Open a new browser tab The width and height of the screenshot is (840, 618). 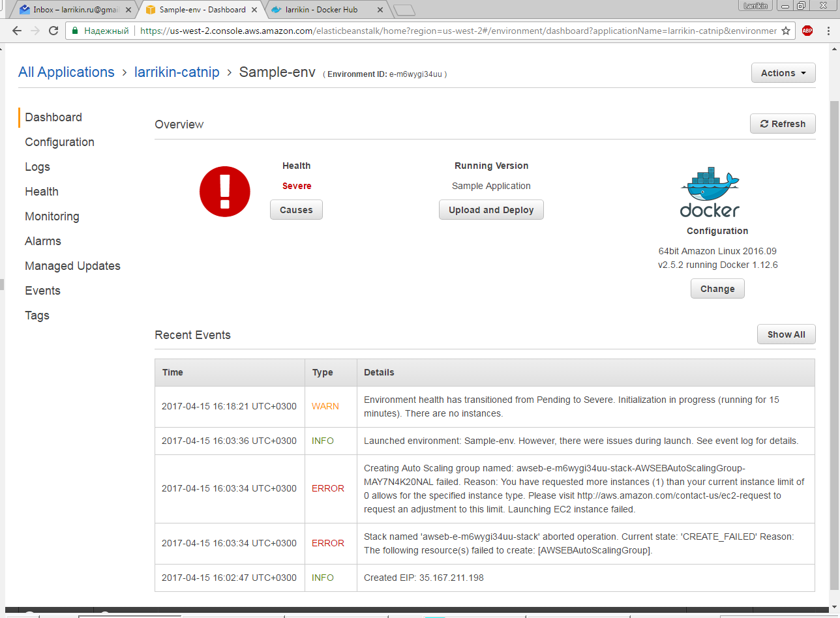[x=404, y=10]
